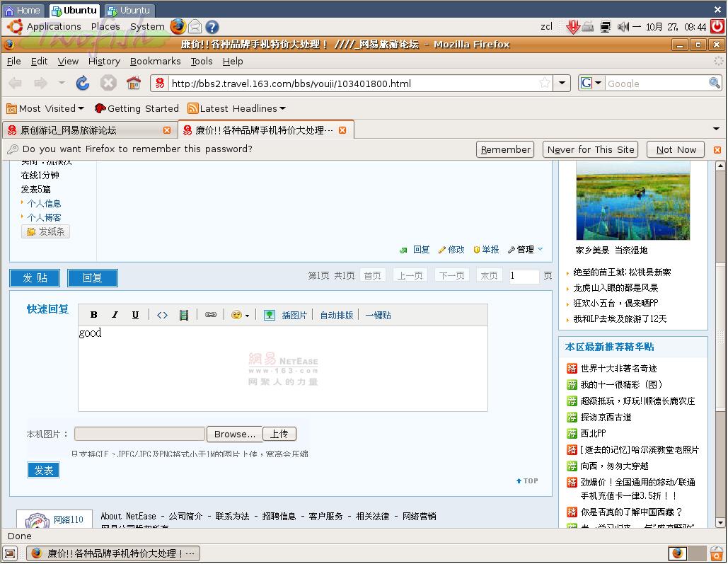Image resolution: width=728 pixels, height=564 pixels.
Task: Insert code with the angle brackets icon
Action: tap(162, 315)
